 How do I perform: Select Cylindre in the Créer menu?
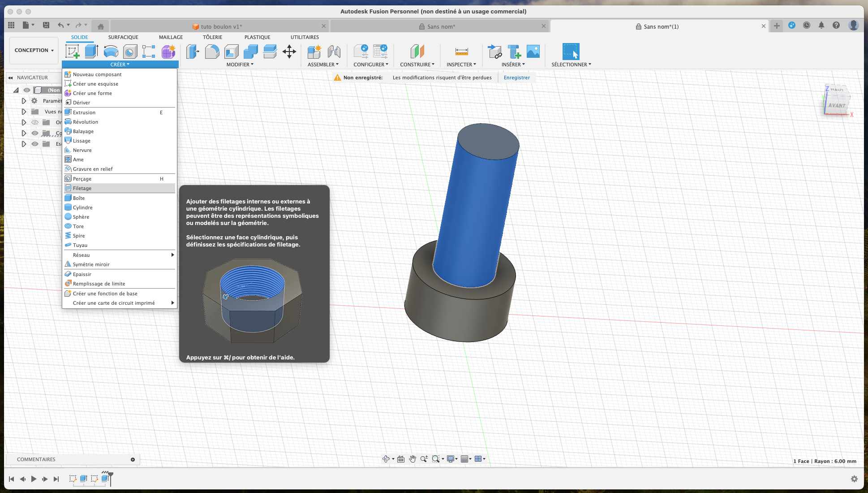click(120, 208)
